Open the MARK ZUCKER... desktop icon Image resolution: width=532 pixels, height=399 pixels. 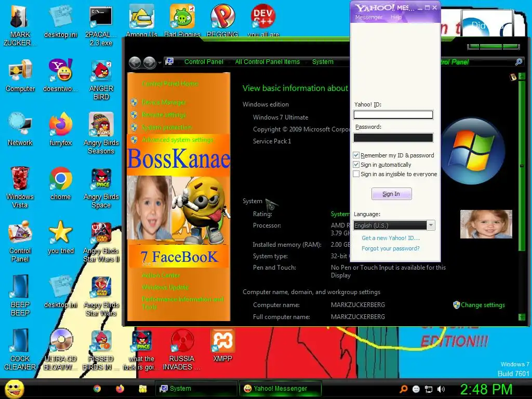tap(20, 25)
